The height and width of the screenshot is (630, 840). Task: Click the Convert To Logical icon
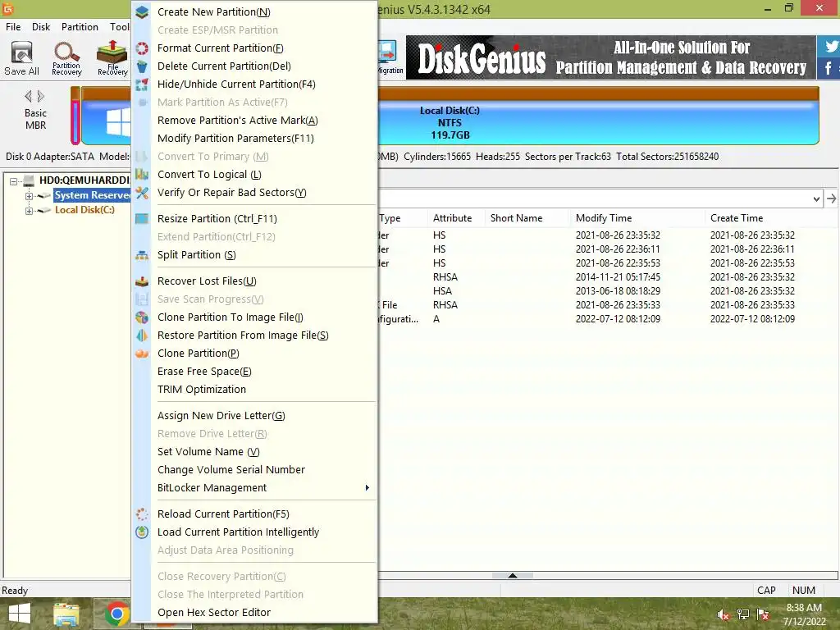click(142, 175)
